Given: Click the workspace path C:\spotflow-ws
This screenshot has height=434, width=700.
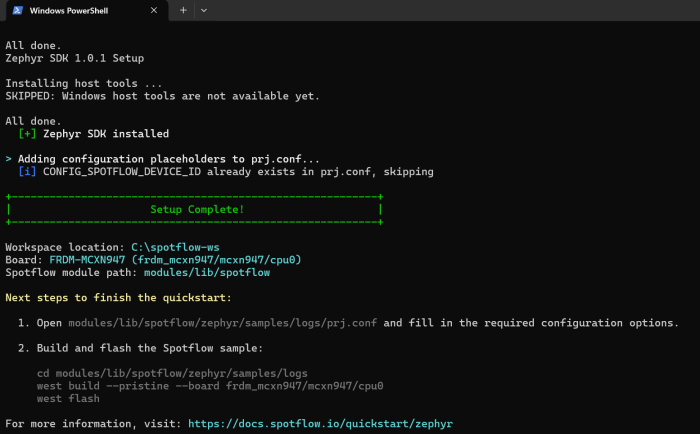Looking at the screenshot, I should pyautogui.click(x=175, y=247).
